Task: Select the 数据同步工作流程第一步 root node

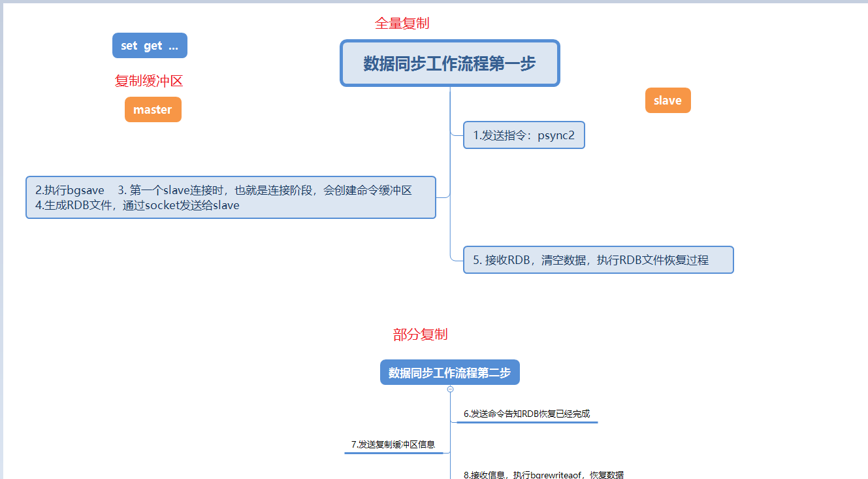Action: click(450, 63)
